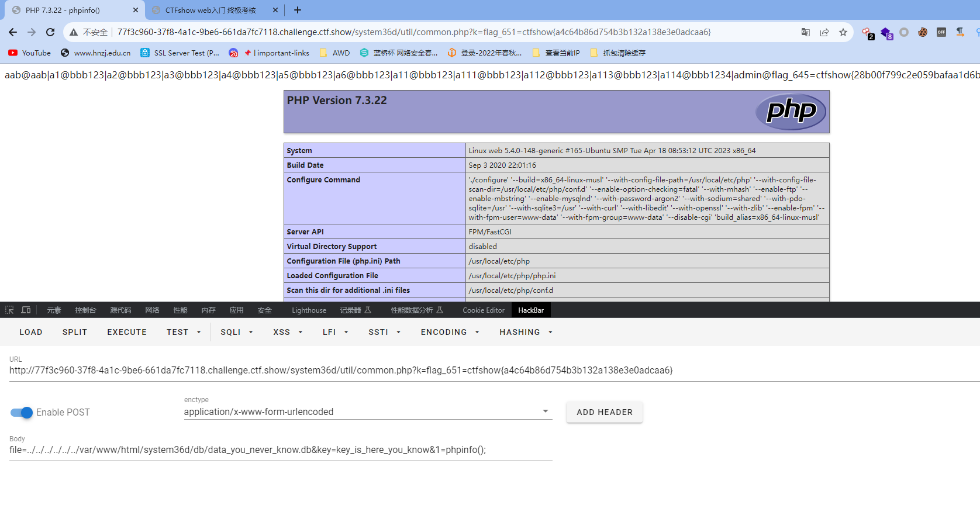Open the SSL Server Test bookmark
Screen dimensions: 980x505
180,53
